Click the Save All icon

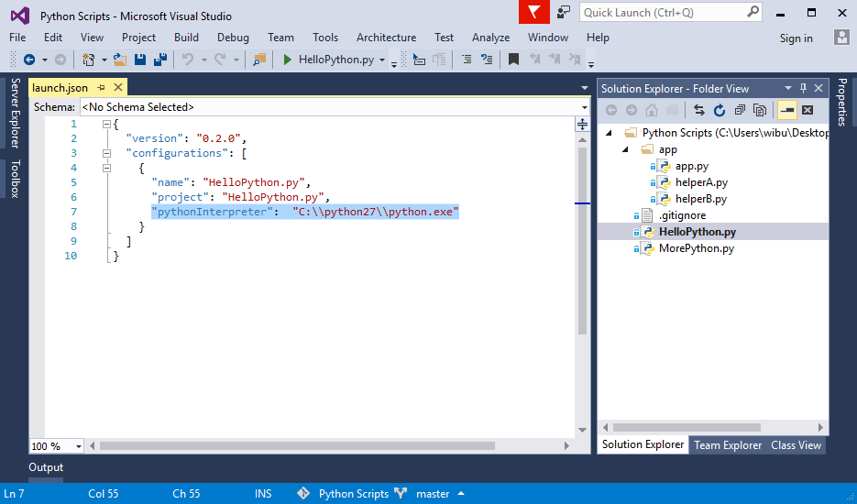pos(160,60)
